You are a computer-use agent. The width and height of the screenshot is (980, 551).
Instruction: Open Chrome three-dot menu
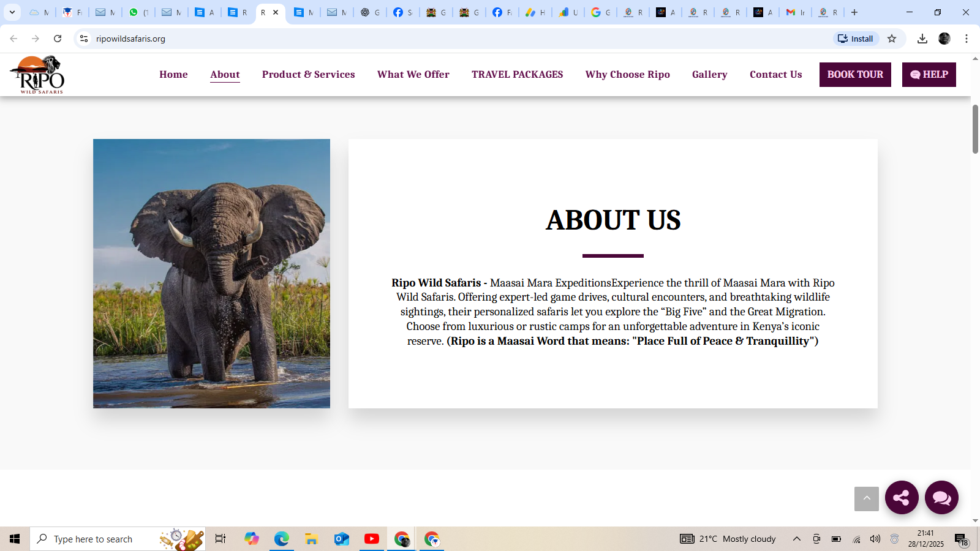coord(967,39)
